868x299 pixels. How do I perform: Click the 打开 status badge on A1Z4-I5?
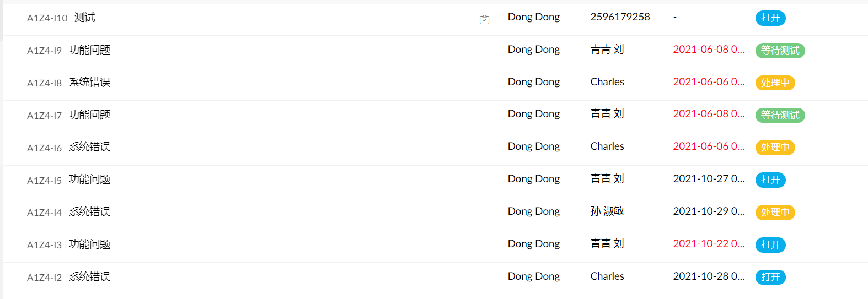pos(770,180)
